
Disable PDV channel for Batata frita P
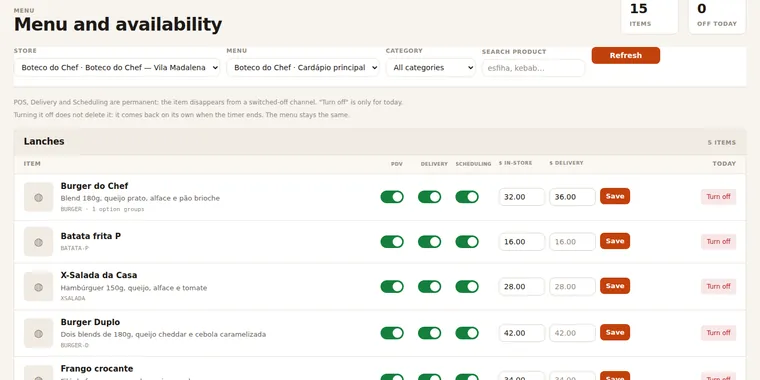[392, 241]
